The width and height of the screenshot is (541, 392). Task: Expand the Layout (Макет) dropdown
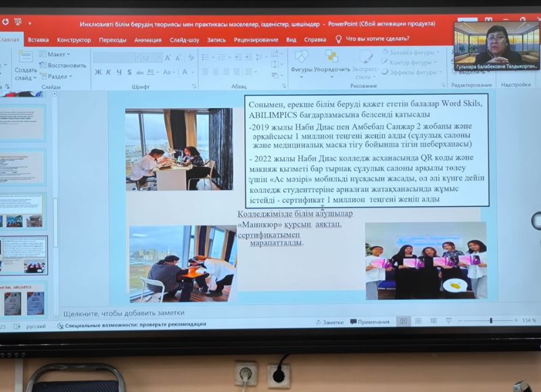tap(57, 55)
